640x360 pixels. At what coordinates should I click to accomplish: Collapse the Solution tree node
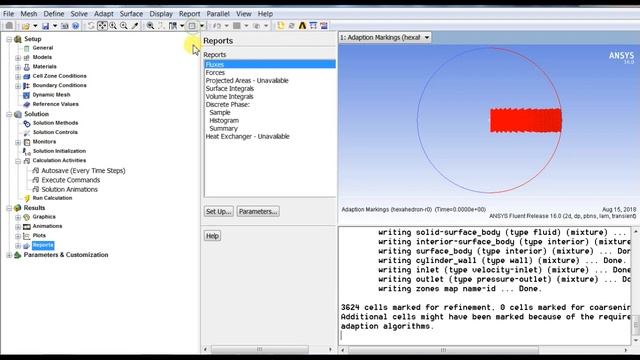click(9, 114)
